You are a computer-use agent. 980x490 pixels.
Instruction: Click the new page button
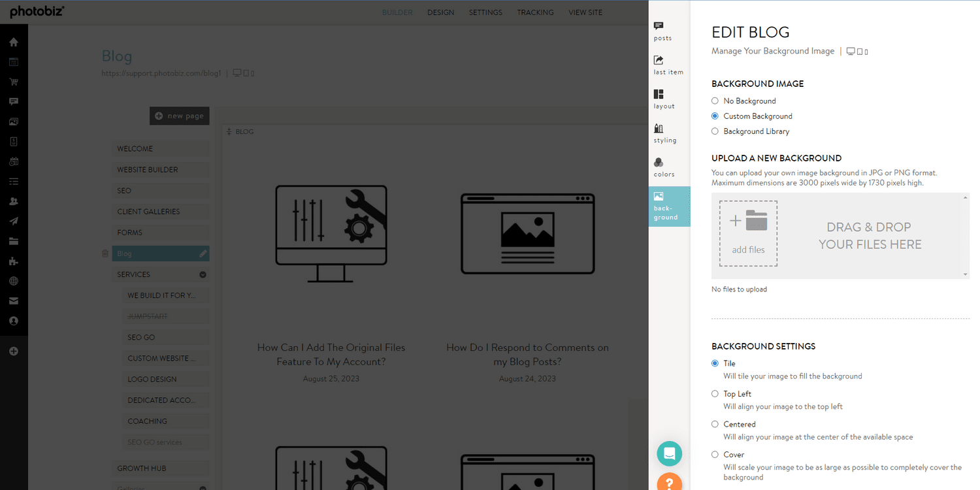tap(179, 116)
